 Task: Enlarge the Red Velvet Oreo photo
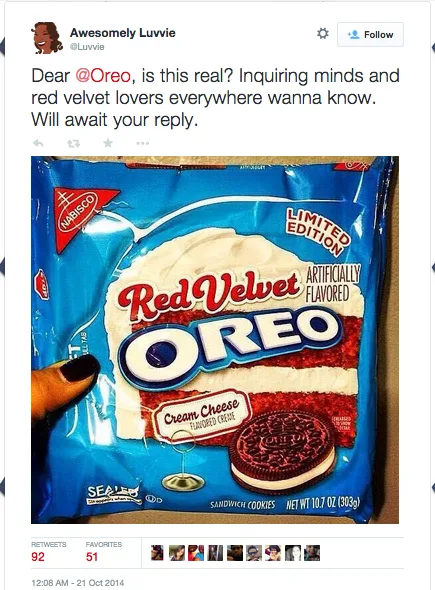click(215, 340)
